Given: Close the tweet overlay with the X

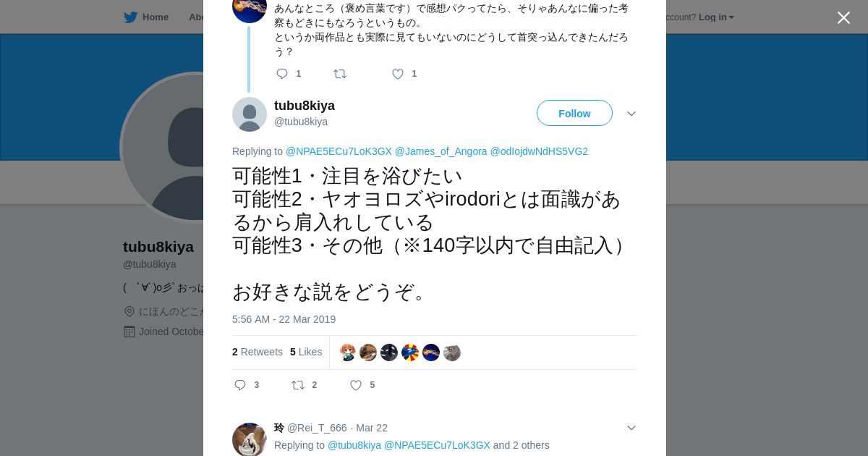Looking at the screenshot, I should tap(843, 17).
